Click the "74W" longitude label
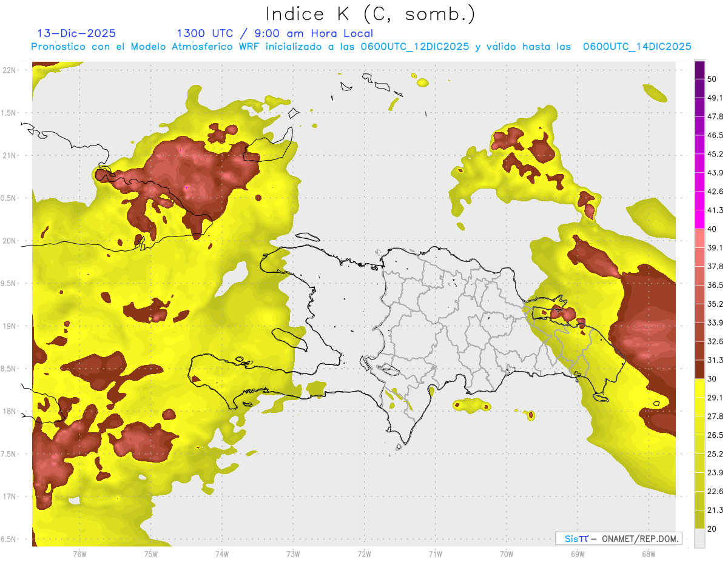The height and width of the screenshot is (562, 728). (221, 554)
